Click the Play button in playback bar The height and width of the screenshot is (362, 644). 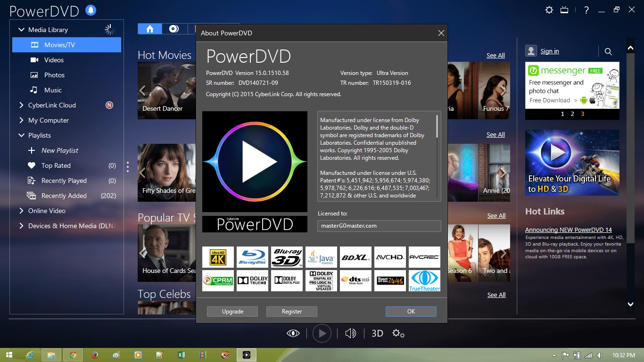click(x=322, y=333)
